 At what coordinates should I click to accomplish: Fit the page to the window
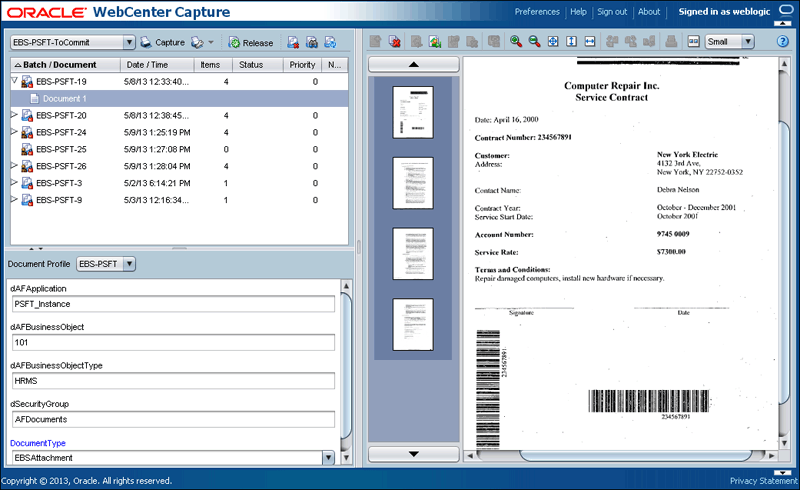(553, 41)
